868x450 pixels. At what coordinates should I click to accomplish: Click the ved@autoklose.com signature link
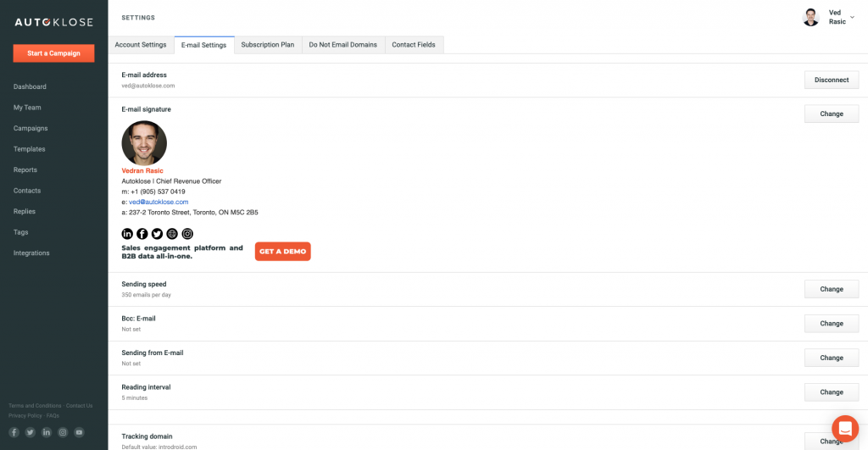point(159,202)
